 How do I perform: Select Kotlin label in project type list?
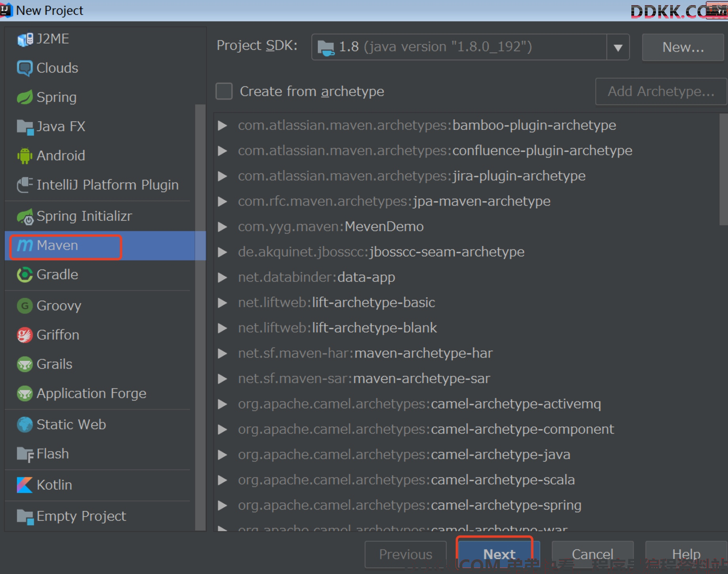[54, 485]
